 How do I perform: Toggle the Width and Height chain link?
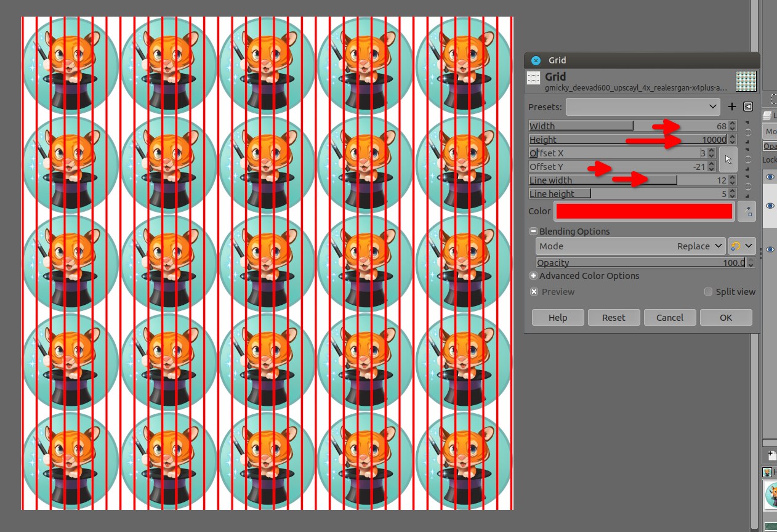tap(747, 132)
